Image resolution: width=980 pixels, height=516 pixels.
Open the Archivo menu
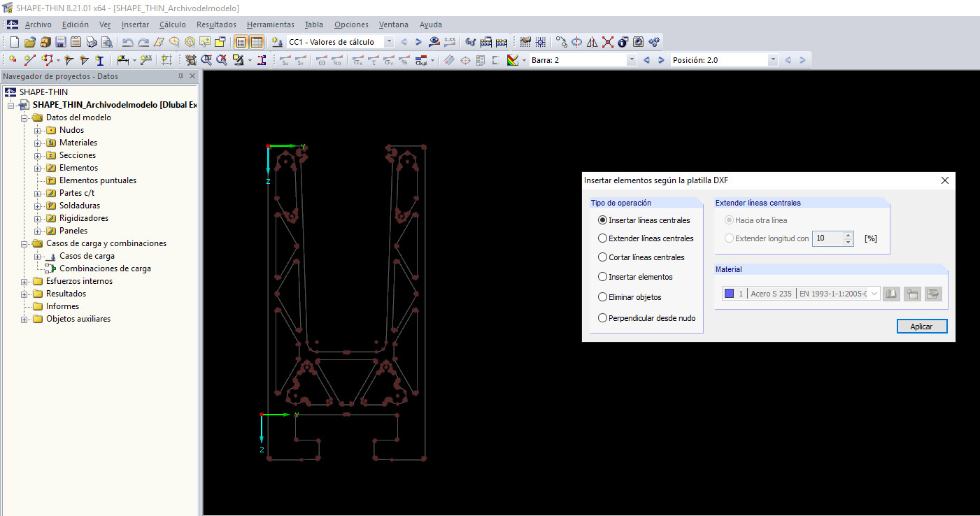tap(38, 24)
